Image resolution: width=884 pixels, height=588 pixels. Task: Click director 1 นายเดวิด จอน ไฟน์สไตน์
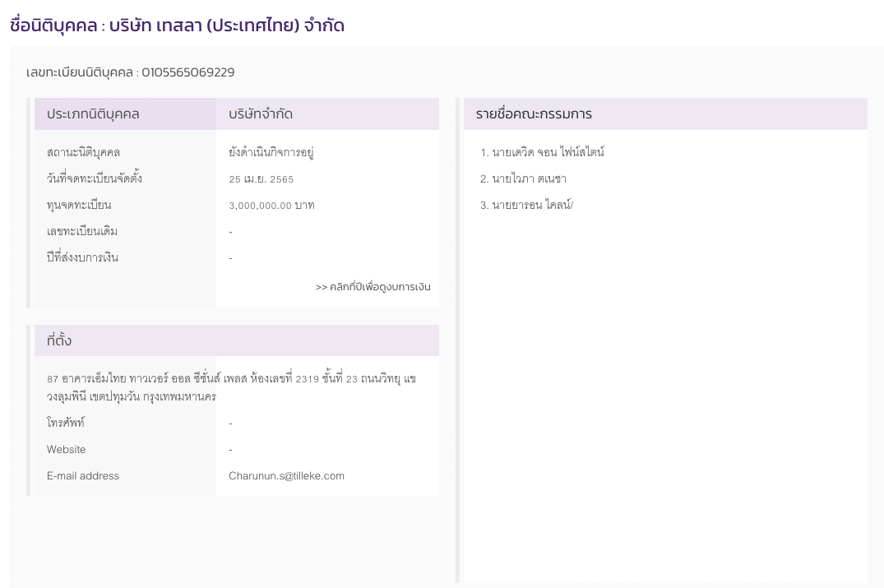point(543,152)
